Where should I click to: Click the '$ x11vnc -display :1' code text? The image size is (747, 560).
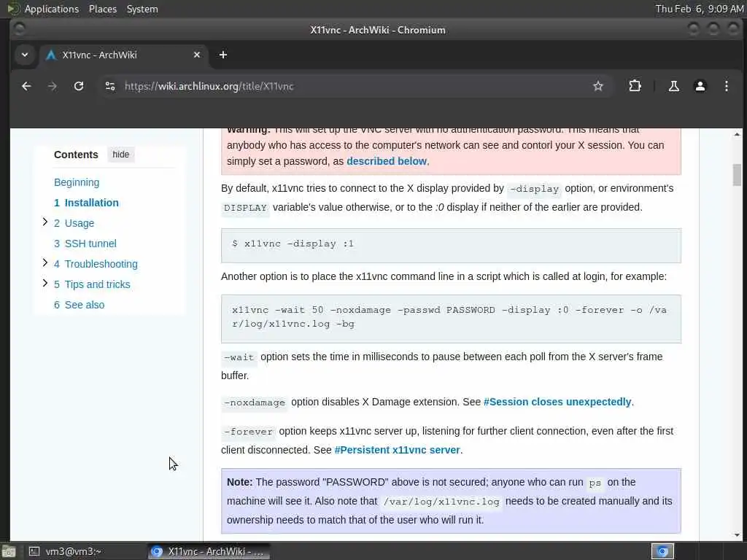pyautogui.click(x=293, y=244)
